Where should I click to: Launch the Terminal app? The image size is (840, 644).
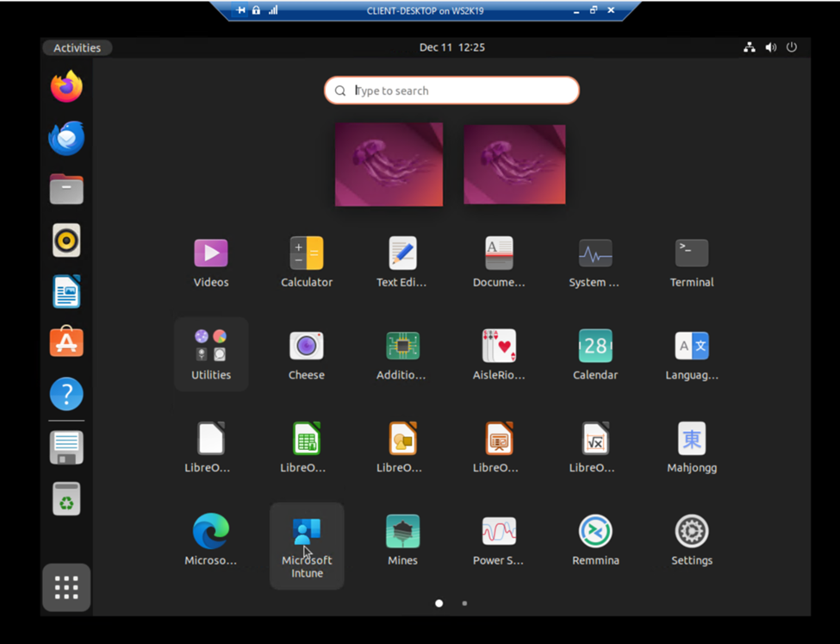tap(692, 262)
